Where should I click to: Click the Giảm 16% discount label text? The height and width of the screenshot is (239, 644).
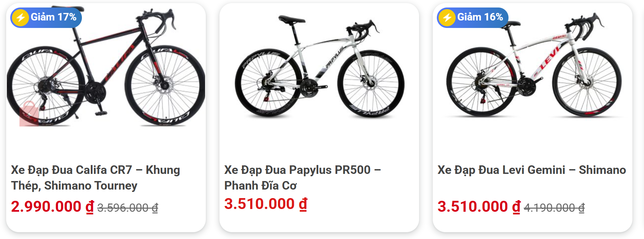coord(480,17)
